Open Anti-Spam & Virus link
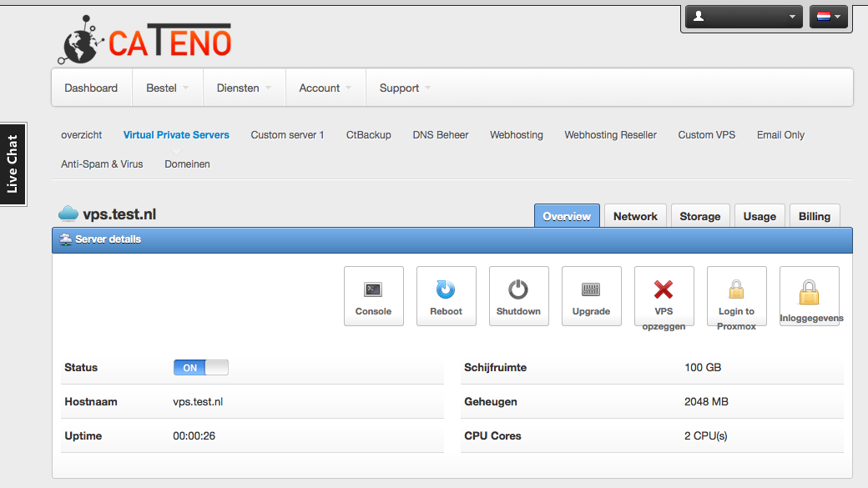The image size is (868, 488). pos(102,164)
